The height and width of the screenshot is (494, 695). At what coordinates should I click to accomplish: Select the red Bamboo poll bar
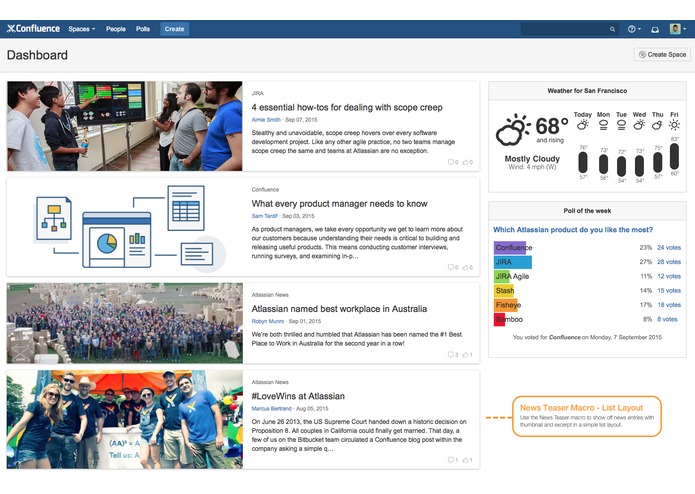click(499, 319)
